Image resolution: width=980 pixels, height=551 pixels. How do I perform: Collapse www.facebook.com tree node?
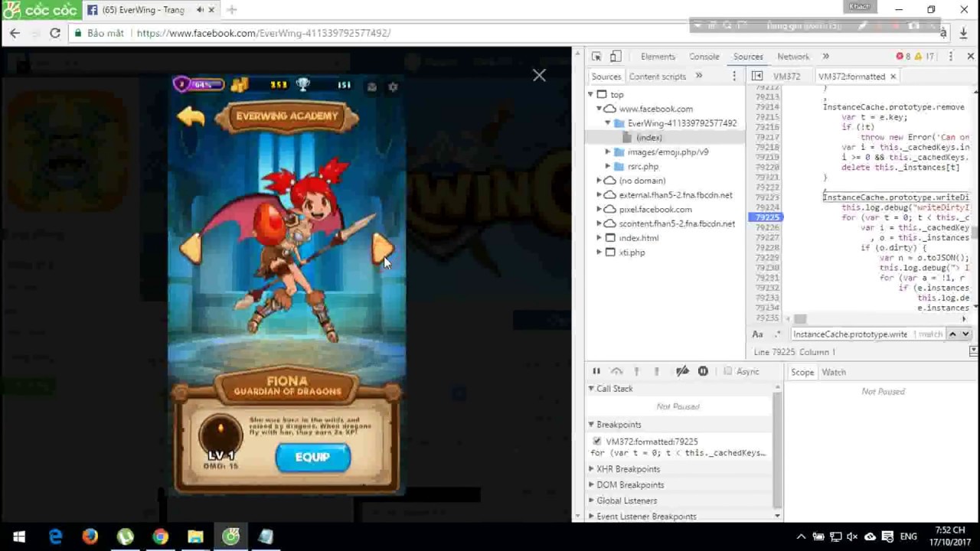[x=599, y=109]
